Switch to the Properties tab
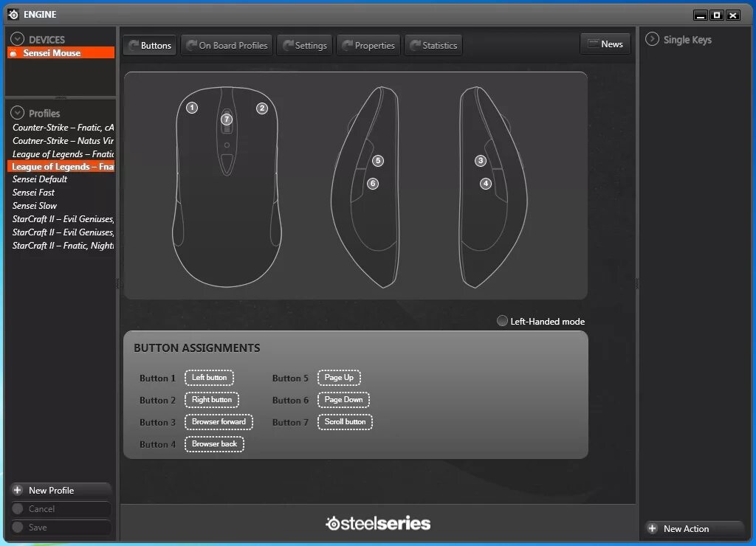 pyautogui.click(x=368, y=45)
